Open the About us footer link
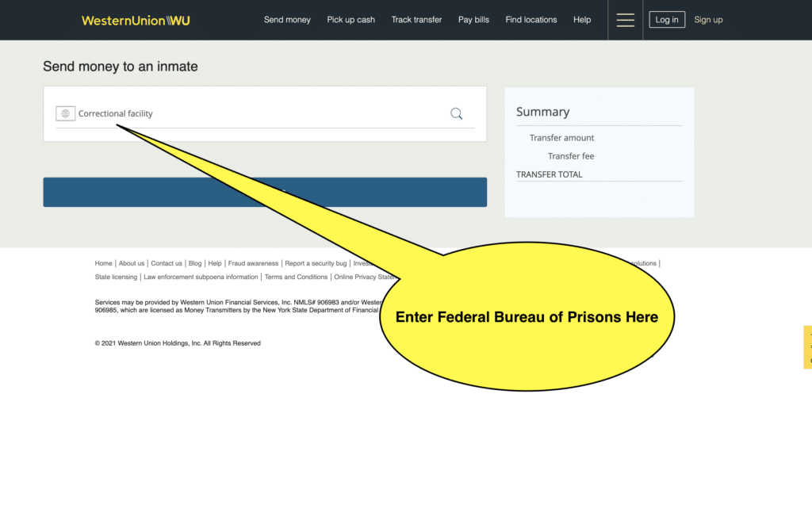Image resolution: width=812 pixels, height=524 pixels. pyautogui.click(x=132, y=263)
